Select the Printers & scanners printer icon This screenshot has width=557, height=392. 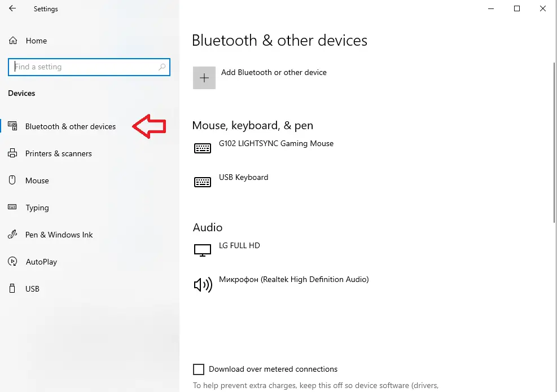click(12, 153)
